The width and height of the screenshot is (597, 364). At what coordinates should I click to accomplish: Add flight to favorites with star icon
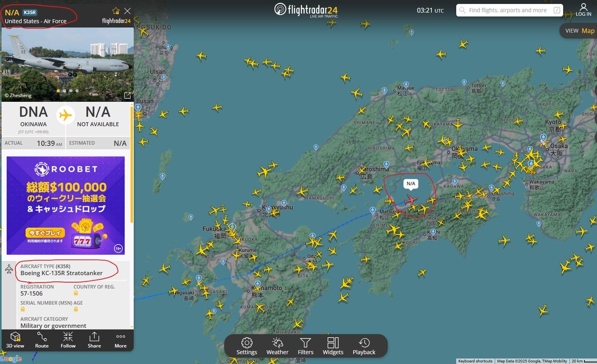tap(116, 10)
